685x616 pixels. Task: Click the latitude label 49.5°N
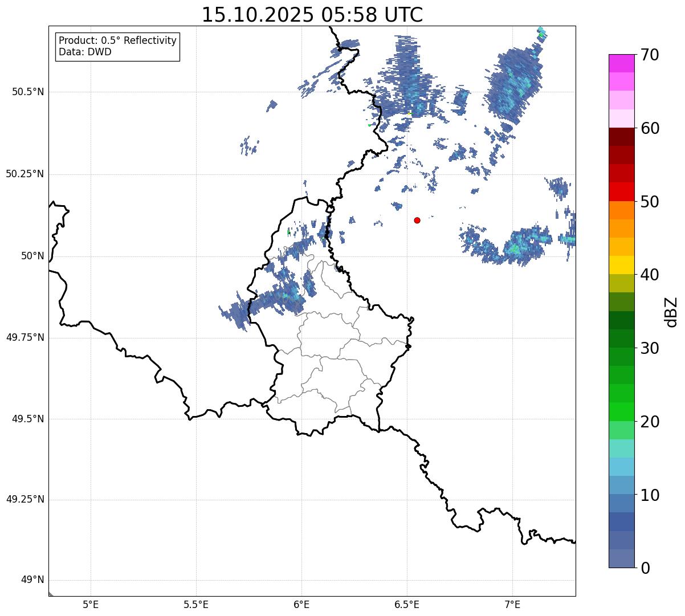click(28, 419)
